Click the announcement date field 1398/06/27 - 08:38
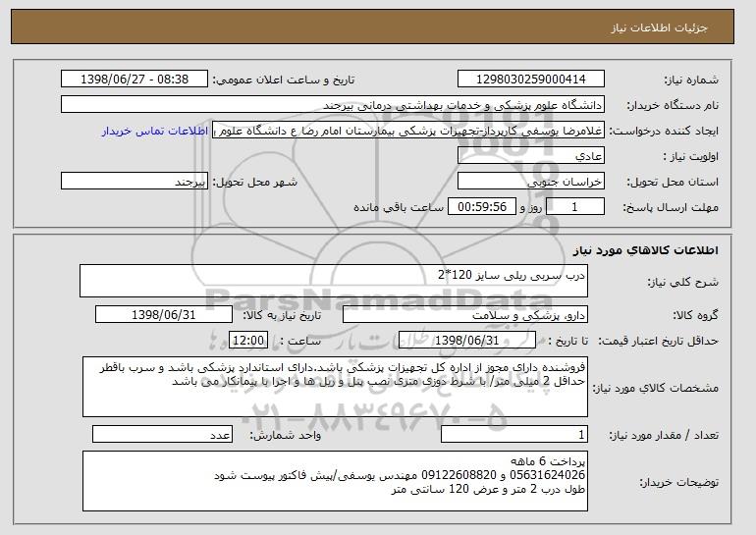Image resolution: width=756 pixels, height=535 pixels. (x=135, y=80)
